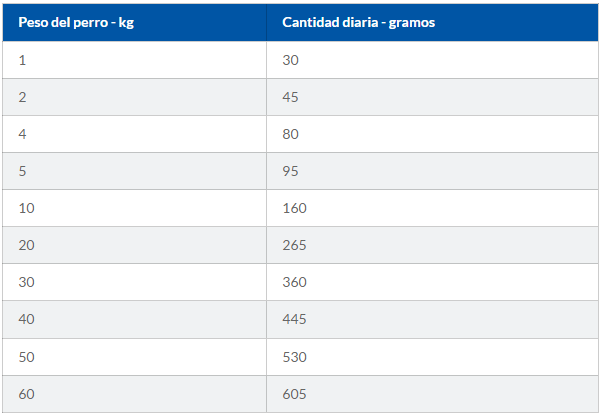602x417 pixels.
Task: Select the 5 kg weight cell
Action: [x=134, y=171]
